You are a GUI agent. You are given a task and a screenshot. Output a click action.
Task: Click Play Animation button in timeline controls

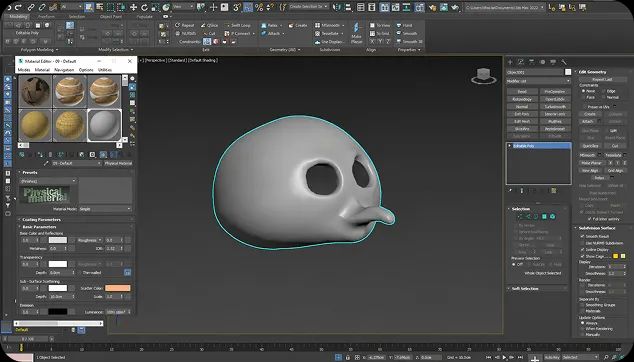(x=504, y=357)
